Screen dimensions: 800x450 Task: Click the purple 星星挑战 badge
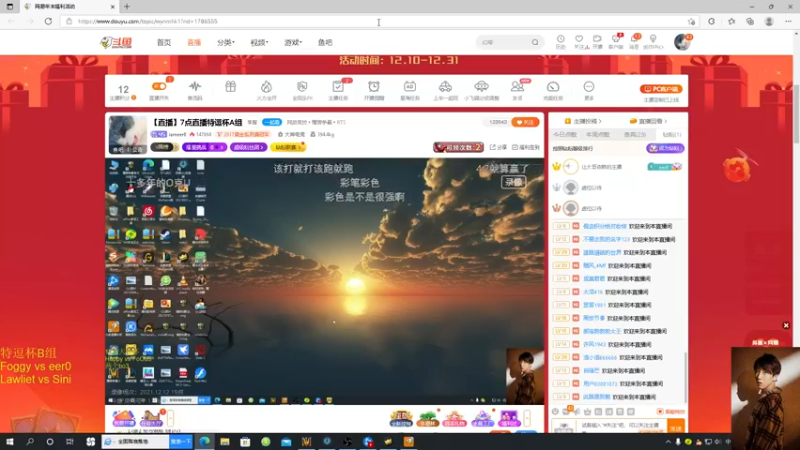[204, 147]
